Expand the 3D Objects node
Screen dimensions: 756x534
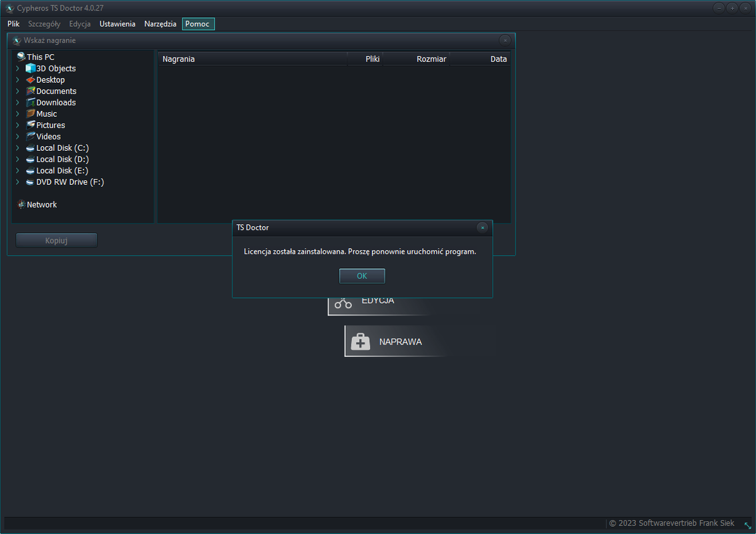(x=18, y=69)
